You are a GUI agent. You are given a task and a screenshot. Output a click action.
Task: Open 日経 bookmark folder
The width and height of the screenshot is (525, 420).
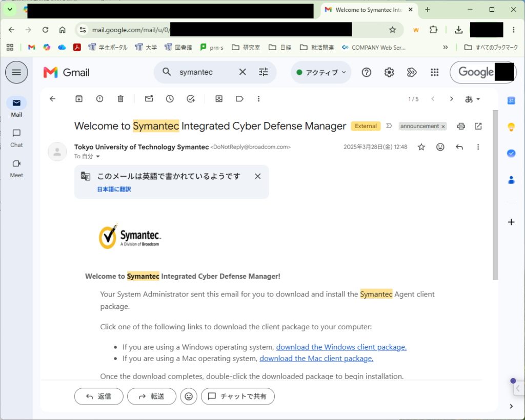pyautogui.click(x=280, y=48)
